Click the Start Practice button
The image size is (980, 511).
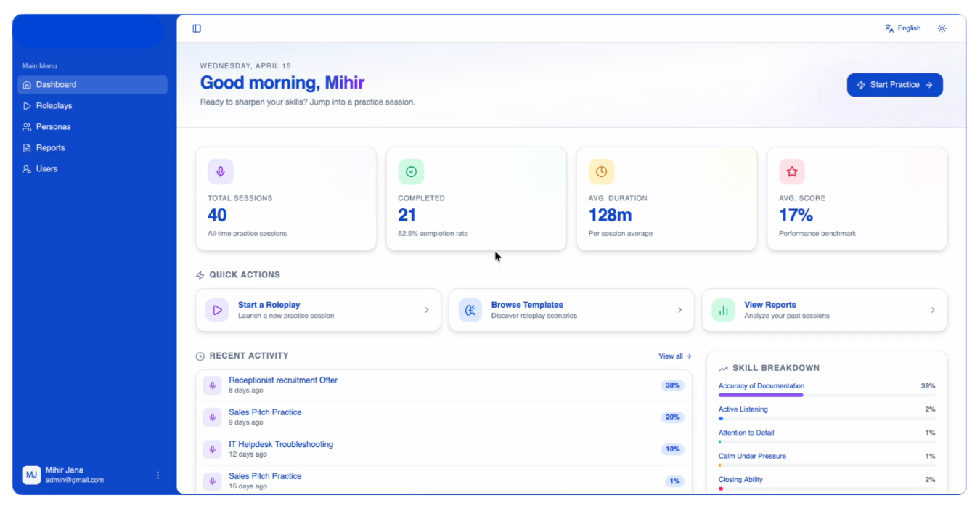tap(894, 85)
